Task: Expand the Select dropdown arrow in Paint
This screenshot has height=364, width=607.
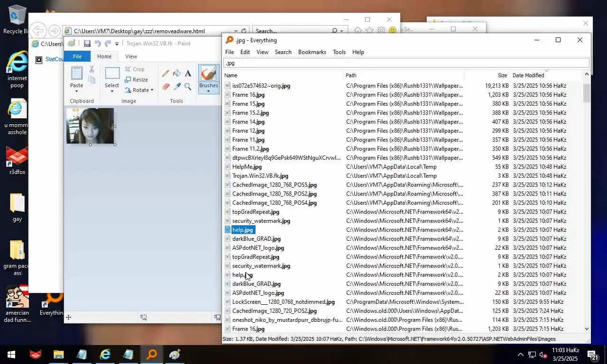Action: [x=112, y=91]
